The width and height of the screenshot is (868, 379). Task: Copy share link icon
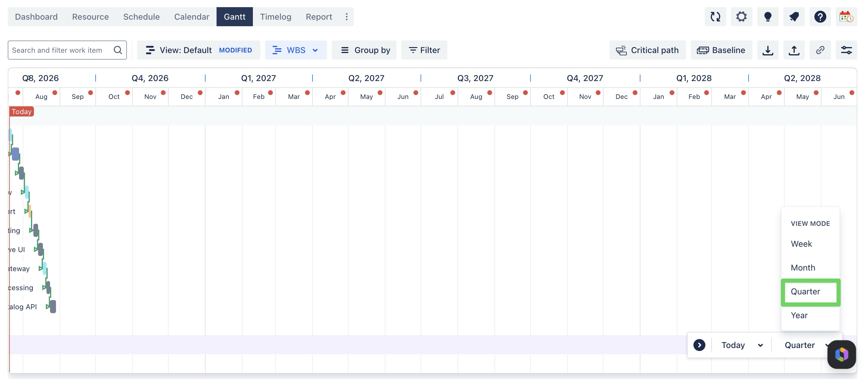pos(820,50)
